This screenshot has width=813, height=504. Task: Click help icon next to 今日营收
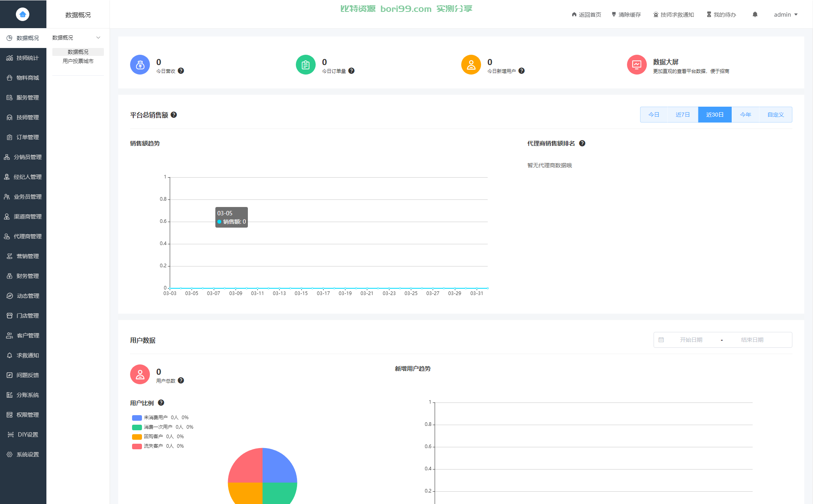tap(181, 71)
